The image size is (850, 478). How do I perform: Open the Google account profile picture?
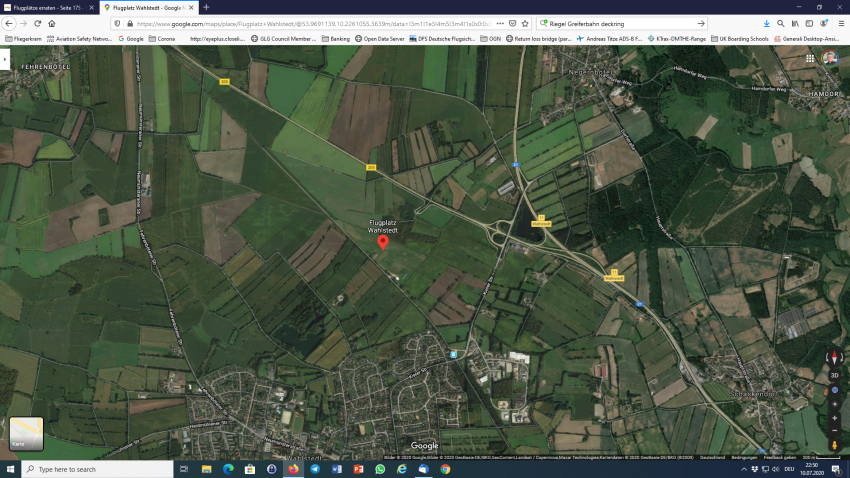point(830,58)
